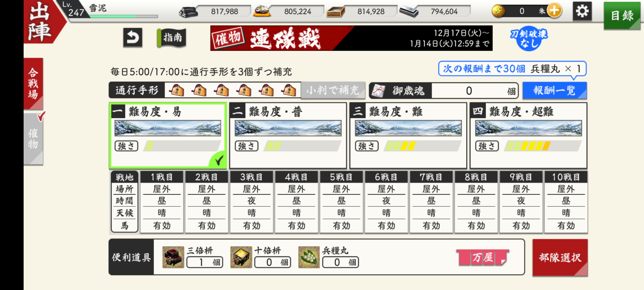644x290 pixels.
Task: Select difficulty 難易度・易 card
Action: [x=168, y=136]
